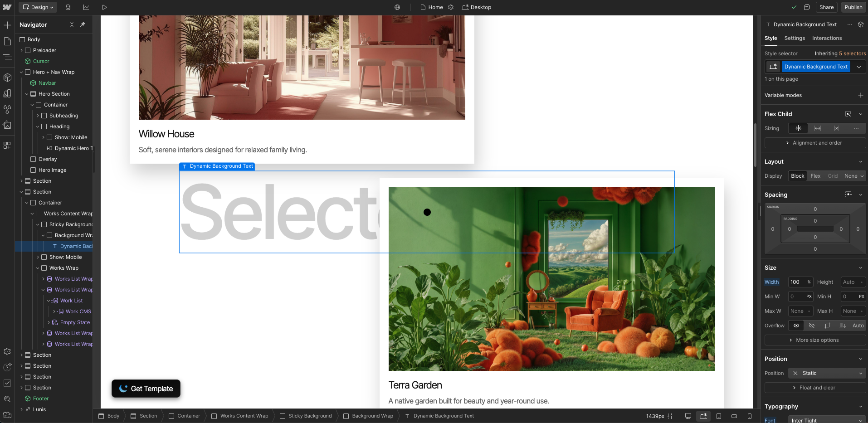Click the Share button
This screenshot has width=868, height=423.
[x=826, y=7]
